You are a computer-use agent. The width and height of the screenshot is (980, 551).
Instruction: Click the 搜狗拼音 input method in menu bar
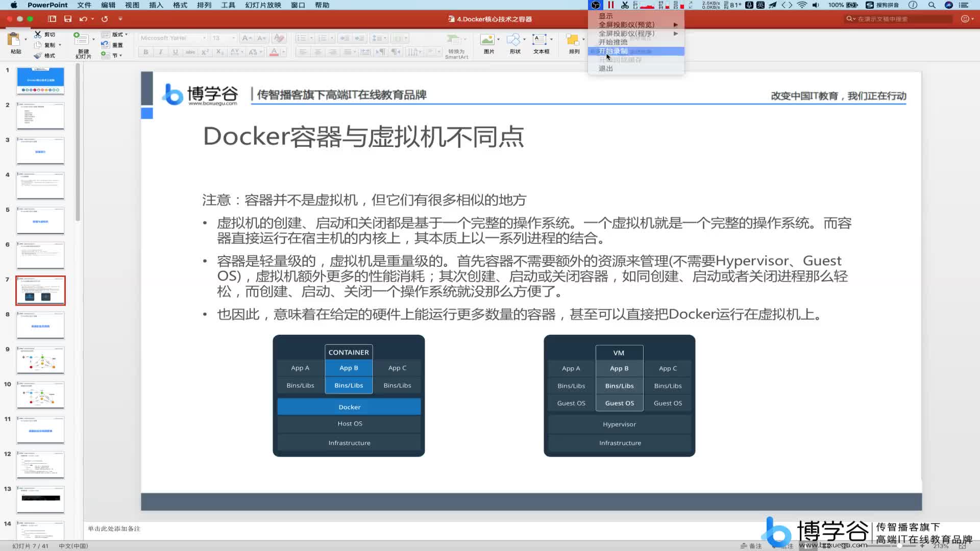tap(883, 5)
